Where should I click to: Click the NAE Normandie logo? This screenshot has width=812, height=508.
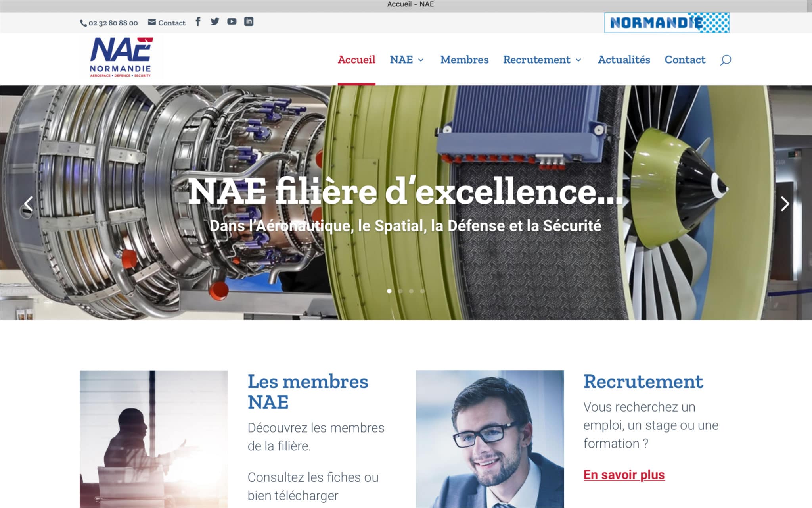pos(121,58)
